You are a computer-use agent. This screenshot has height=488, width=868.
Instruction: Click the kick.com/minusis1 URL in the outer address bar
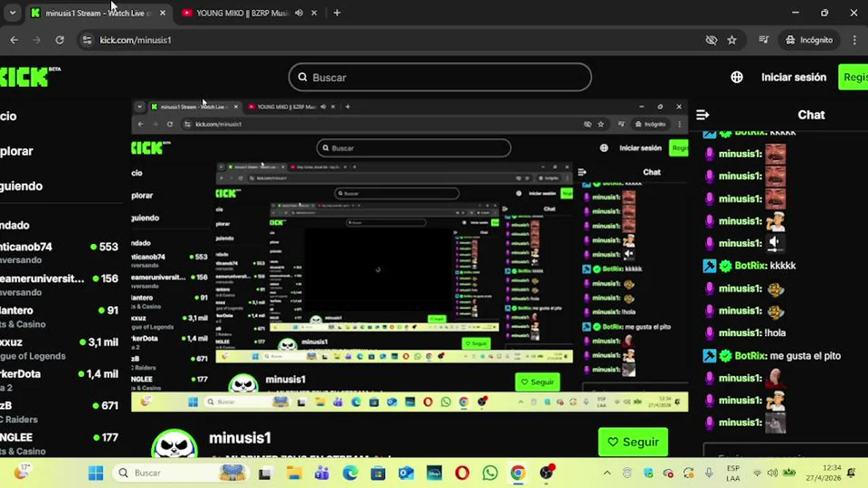coord(136,40)
